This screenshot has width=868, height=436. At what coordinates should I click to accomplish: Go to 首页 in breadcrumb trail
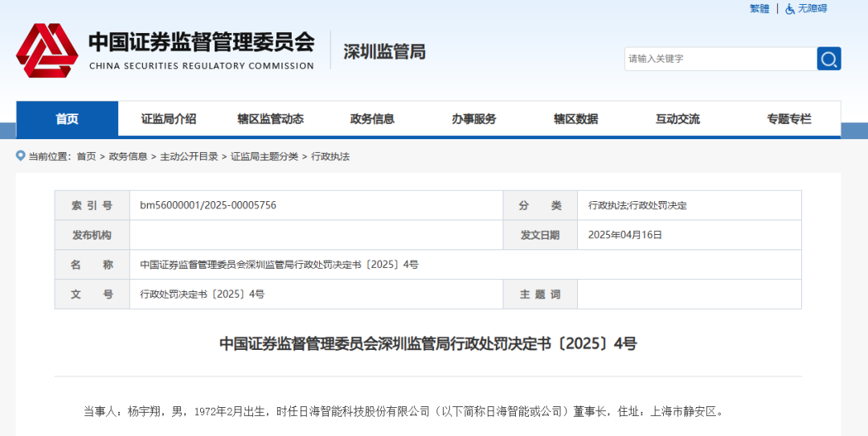coord(86,157)
